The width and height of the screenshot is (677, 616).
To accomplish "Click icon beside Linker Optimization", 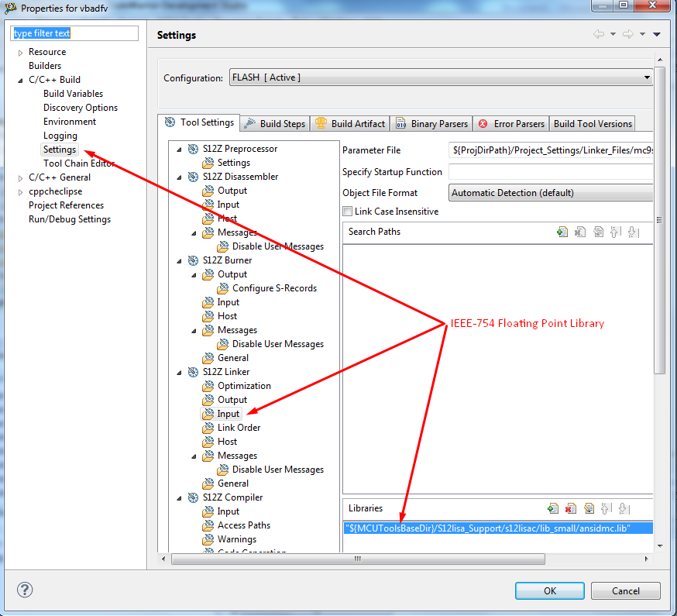I will tap(208, 386).
